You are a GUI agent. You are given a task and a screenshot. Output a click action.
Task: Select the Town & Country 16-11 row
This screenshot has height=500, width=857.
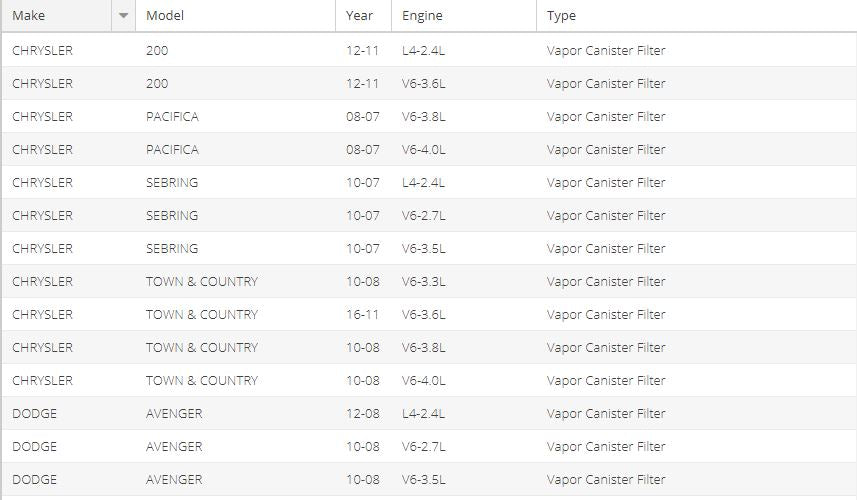coord(428,314)
